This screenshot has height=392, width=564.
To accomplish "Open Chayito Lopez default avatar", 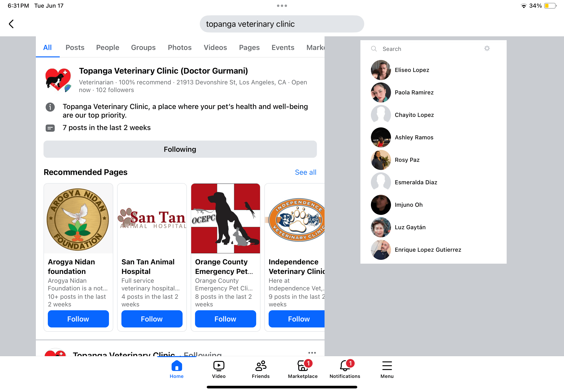I will click(x=381, y=115).
